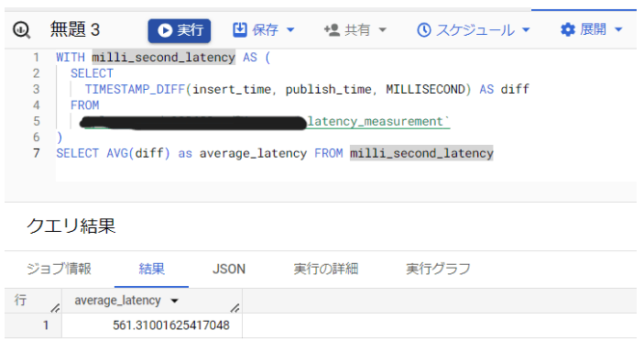644x341 pixels.
Task: Expand the 展開 dropdown arrow
Action: point(618,30)
